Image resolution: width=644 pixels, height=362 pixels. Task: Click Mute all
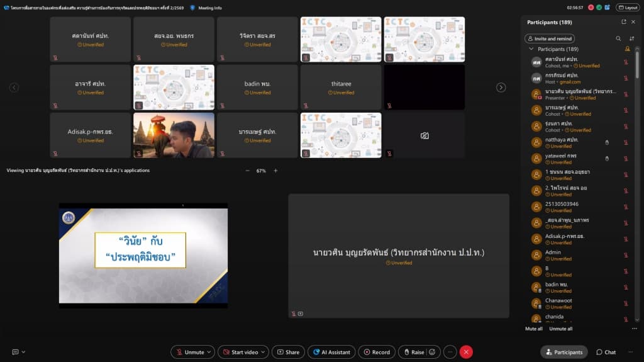click(x=534, y=329)
